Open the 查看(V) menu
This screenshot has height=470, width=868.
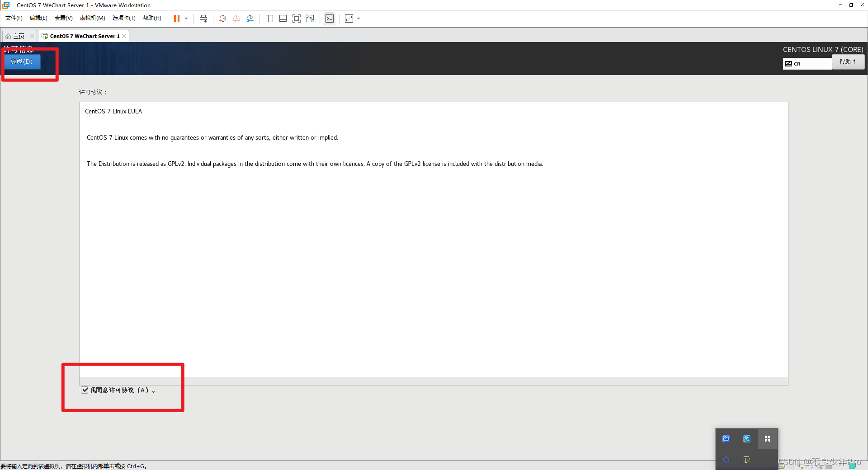pyautogui.click(x=64, y=18)
